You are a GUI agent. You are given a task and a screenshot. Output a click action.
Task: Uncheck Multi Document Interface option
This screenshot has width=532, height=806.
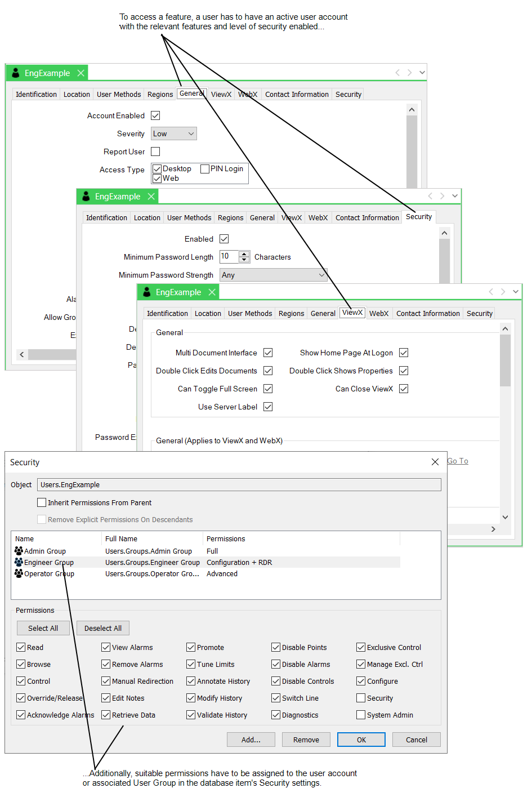268,353
